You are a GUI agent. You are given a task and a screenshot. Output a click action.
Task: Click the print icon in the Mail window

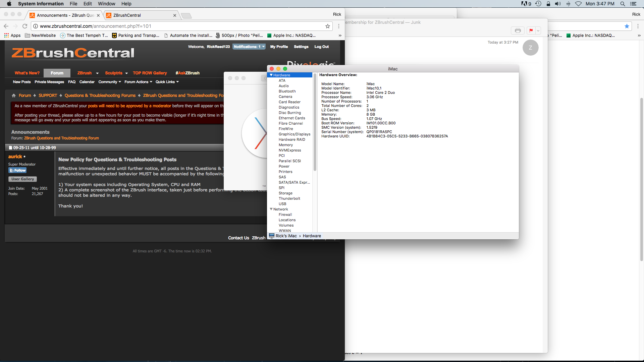click(x=518, y=31)
